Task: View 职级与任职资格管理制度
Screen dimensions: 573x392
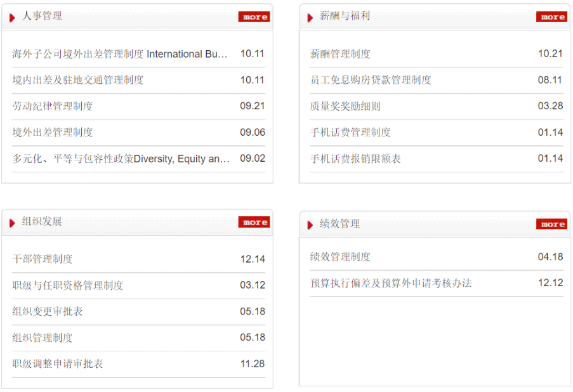Action: (68, 285)
